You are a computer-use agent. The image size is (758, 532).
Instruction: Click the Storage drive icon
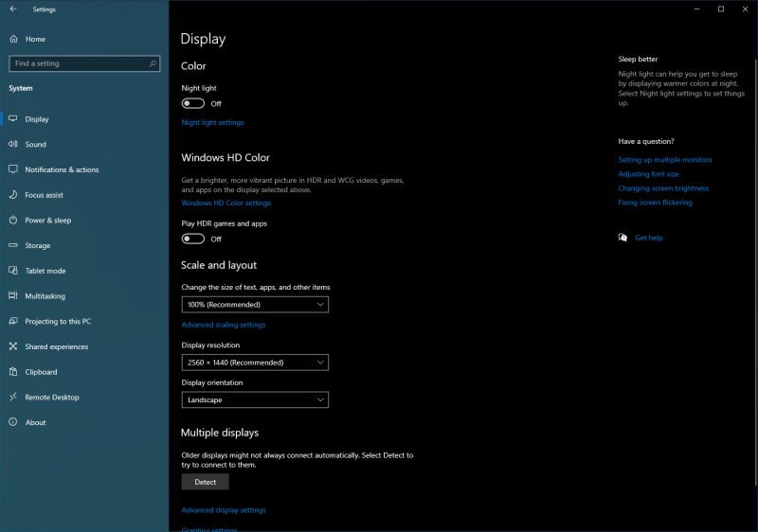pos(13,245)
